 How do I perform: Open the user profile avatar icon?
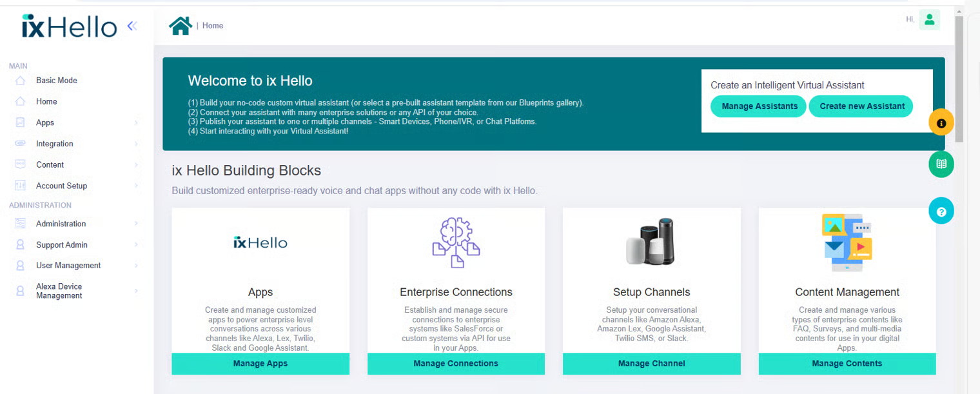[x=929, y=20]
